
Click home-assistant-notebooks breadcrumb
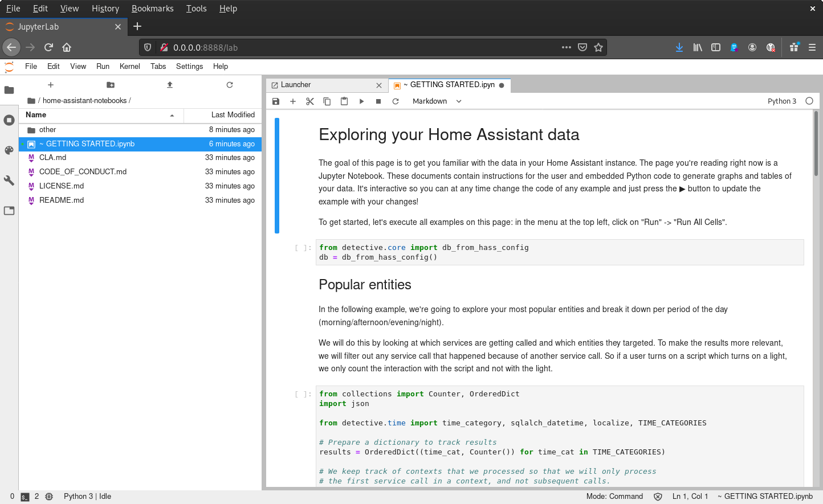(84, 101)
